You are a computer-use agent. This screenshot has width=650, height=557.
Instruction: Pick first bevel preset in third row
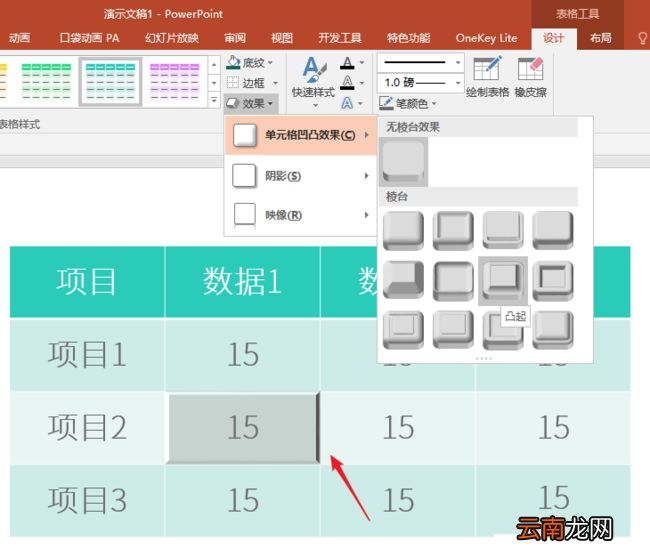click(403, 330)
